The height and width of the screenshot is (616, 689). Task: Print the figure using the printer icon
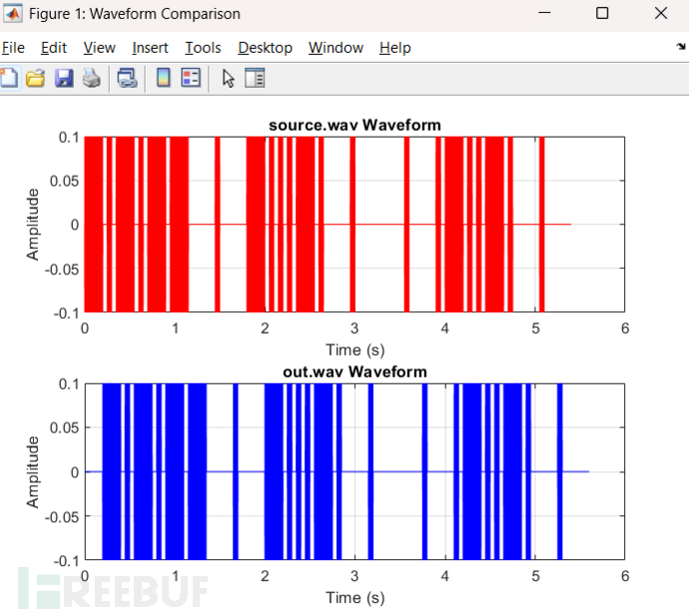coord(92,78)
